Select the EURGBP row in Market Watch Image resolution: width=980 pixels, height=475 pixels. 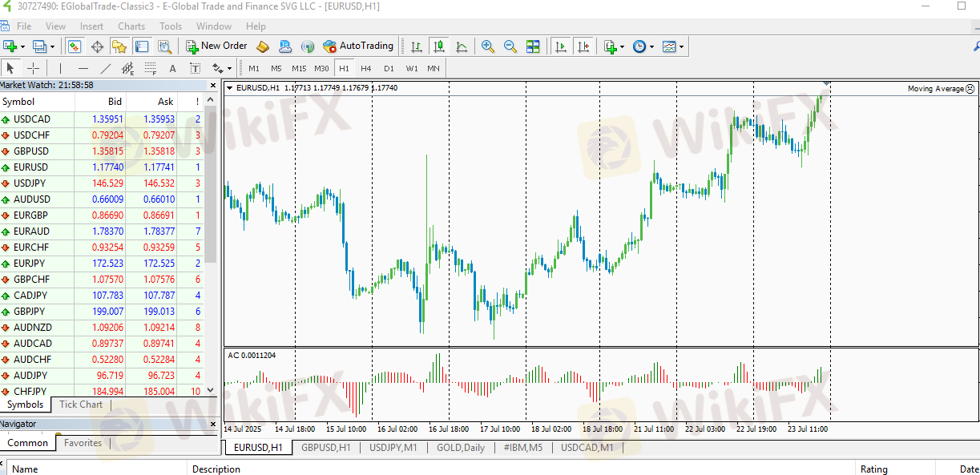point(102,215)
